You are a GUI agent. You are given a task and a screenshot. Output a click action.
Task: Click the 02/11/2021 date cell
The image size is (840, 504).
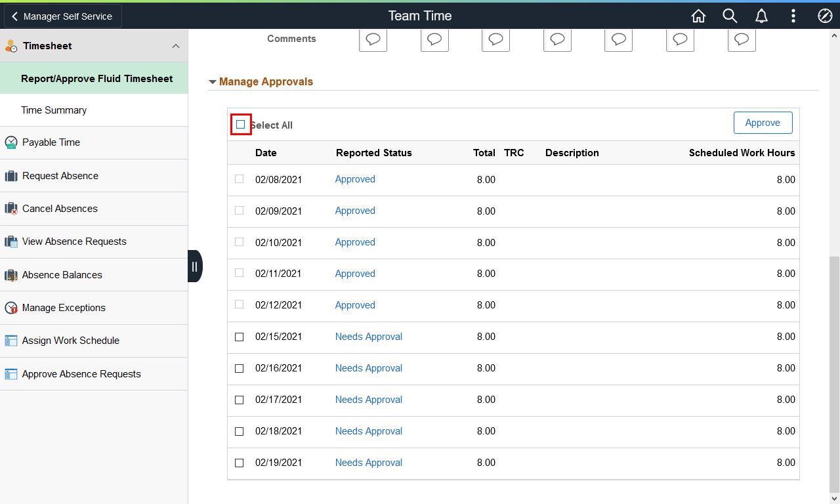(x=279, y=274)
